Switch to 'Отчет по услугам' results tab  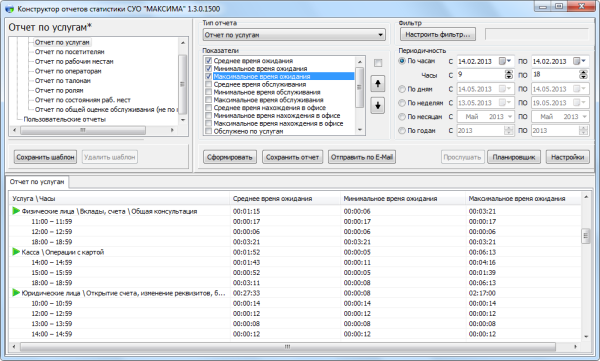tap(37, 182)
